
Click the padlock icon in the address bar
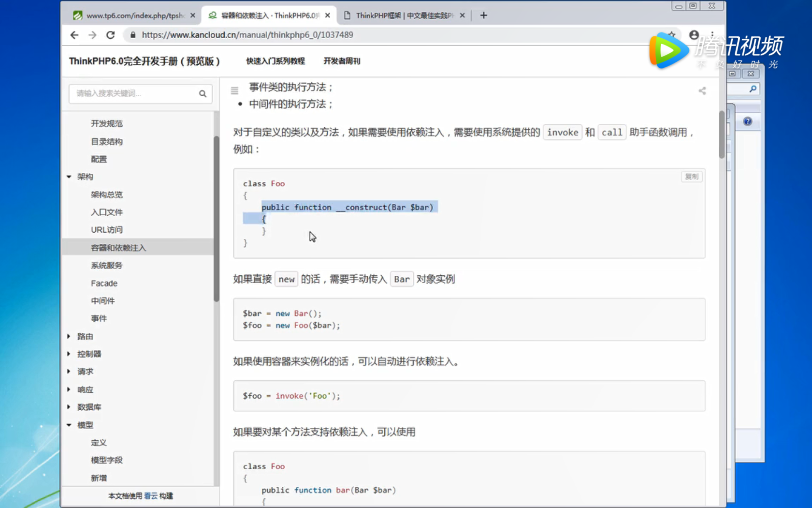[133, 35]
